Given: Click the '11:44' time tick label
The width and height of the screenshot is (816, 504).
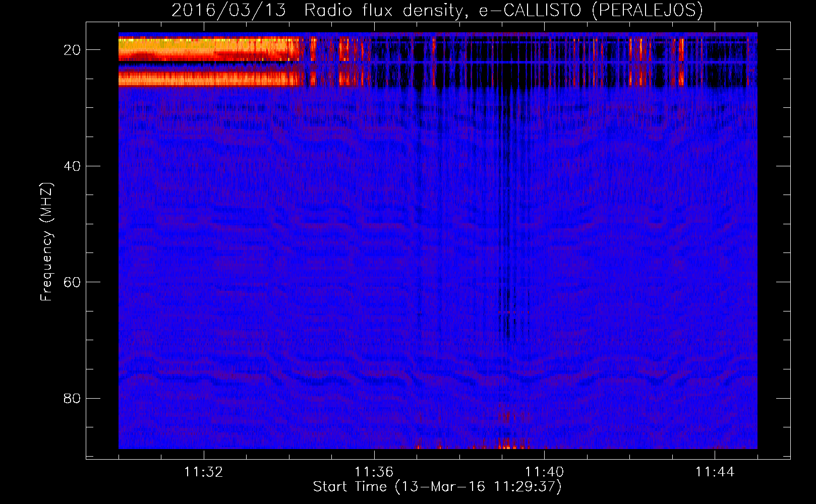Looking at the screenshot, I should pos(715,472).
